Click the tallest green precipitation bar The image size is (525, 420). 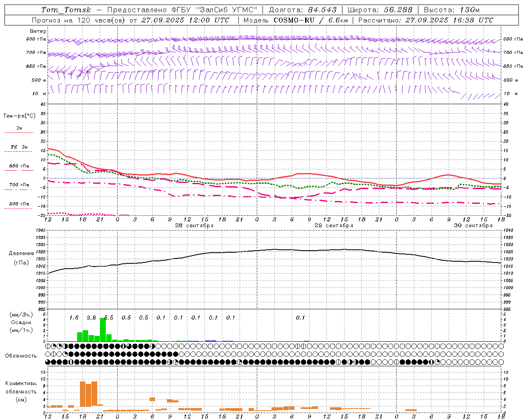point(103,329)
